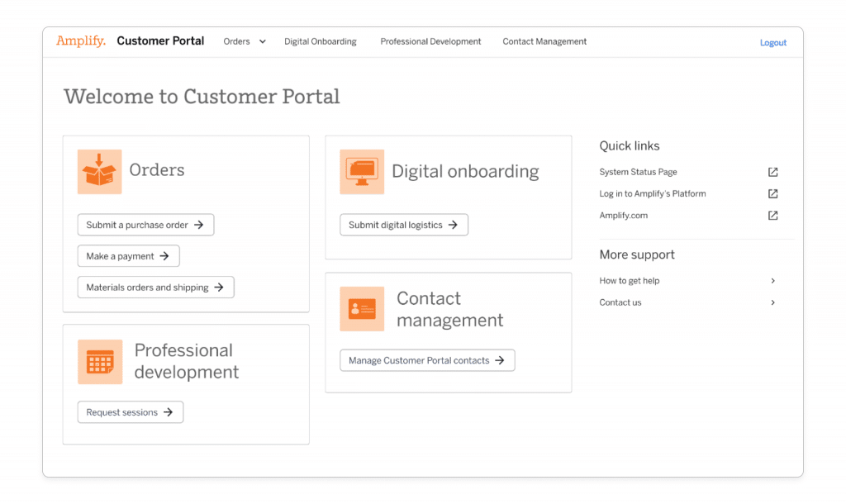Open Contact Management in top navigation
The height and width of the screenshot is (504, 846).
(544, 41)
